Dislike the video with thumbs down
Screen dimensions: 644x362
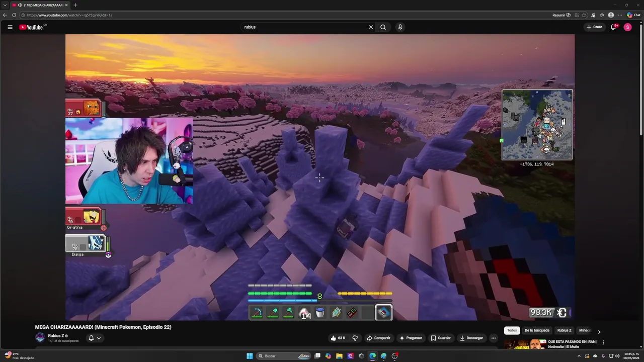pyautogui.click(x=355, y=338)
